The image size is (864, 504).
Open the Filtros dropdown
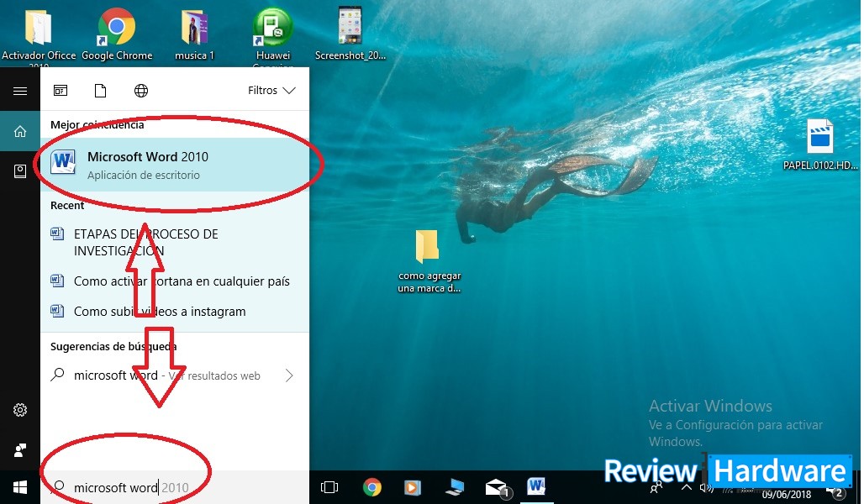tap(271, 91)
